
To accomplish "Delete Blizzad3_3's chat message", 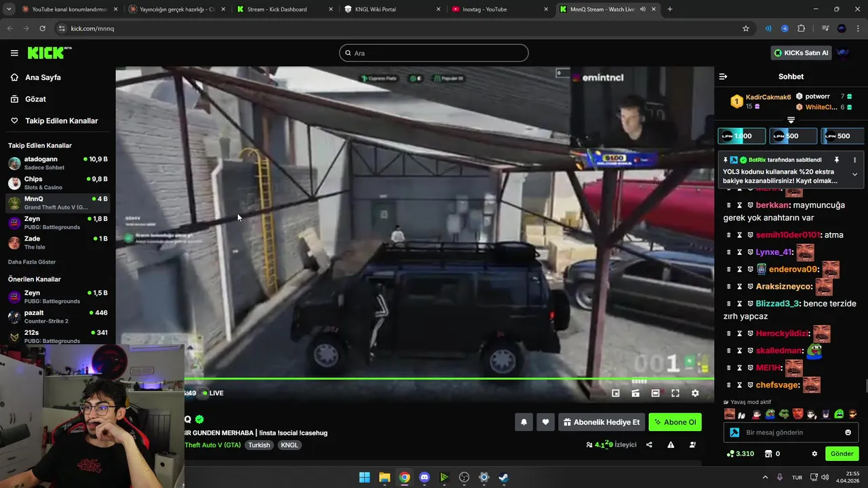I will pos(729,304).
